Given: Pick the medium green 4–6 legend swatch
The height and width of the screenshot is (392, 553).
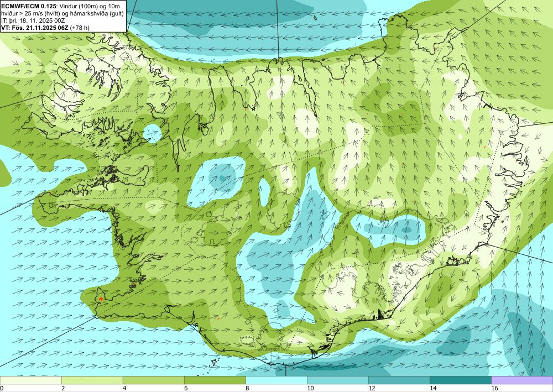Looking at the screenshot, I should tap(153, 380).
